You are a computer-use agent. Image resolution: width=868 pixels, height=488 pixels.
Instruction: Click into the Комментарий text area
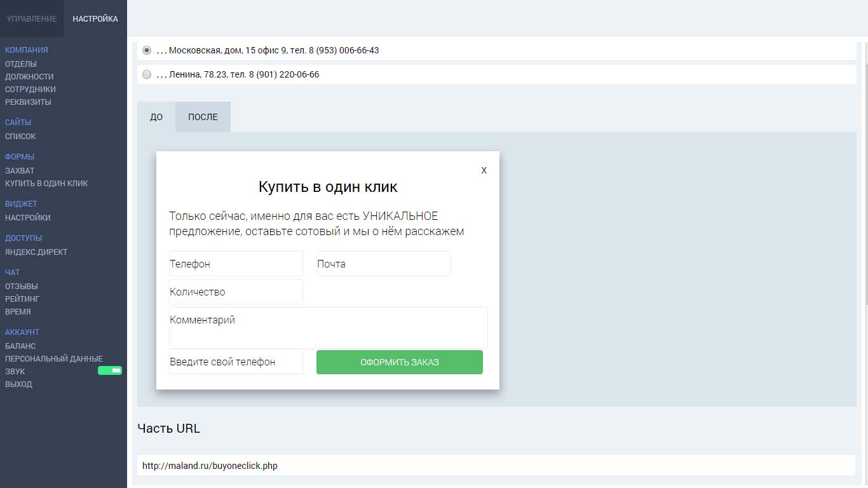329,327
